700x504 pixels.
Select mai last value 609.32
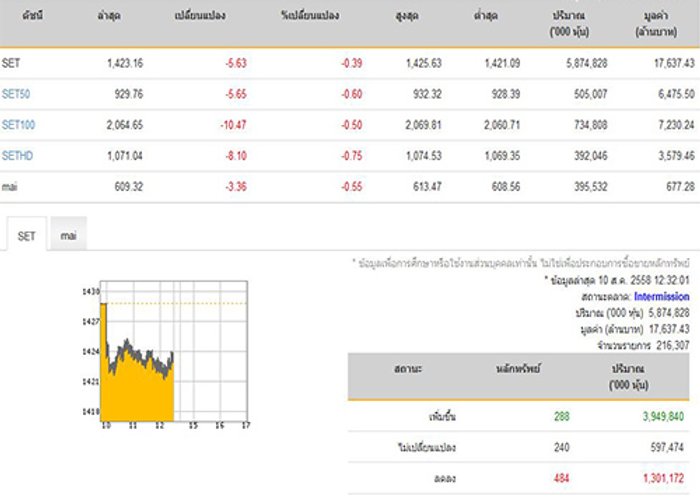[129, 187]
